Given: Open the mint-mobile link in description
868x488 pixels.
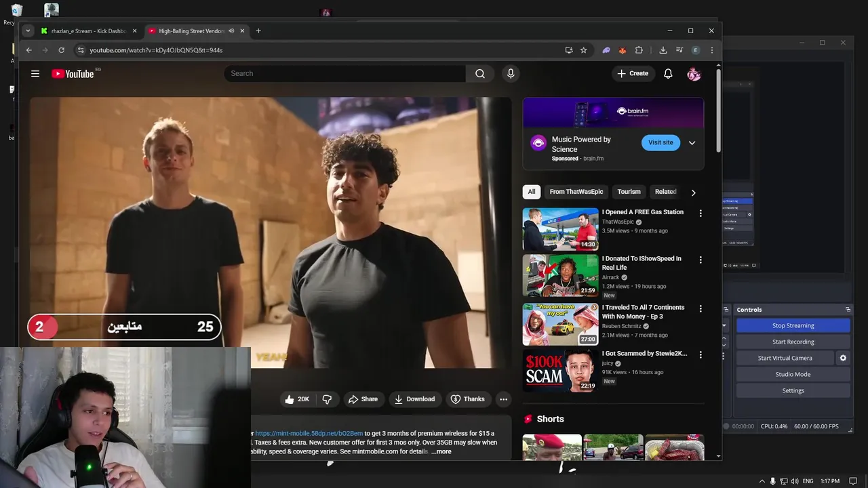Looking at the screenshot, I should tap(309, 433).
